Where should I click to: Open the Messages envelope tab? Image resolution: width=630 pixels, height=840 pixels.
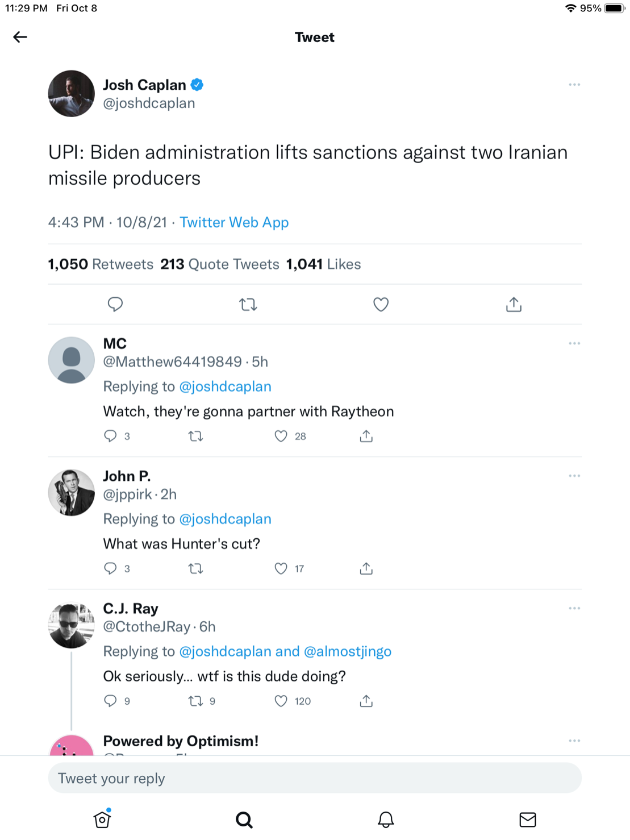[528, 820]
